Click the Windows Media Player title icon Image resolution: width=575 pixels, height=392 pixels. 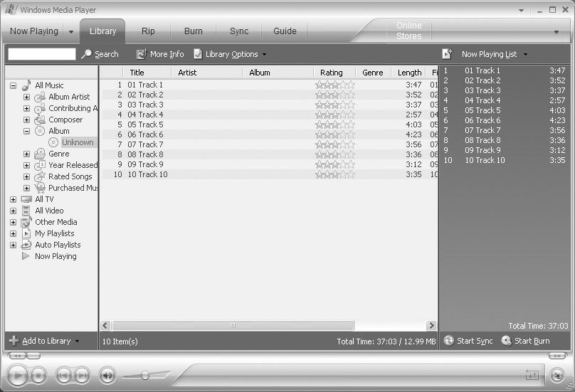click(11, 9)
